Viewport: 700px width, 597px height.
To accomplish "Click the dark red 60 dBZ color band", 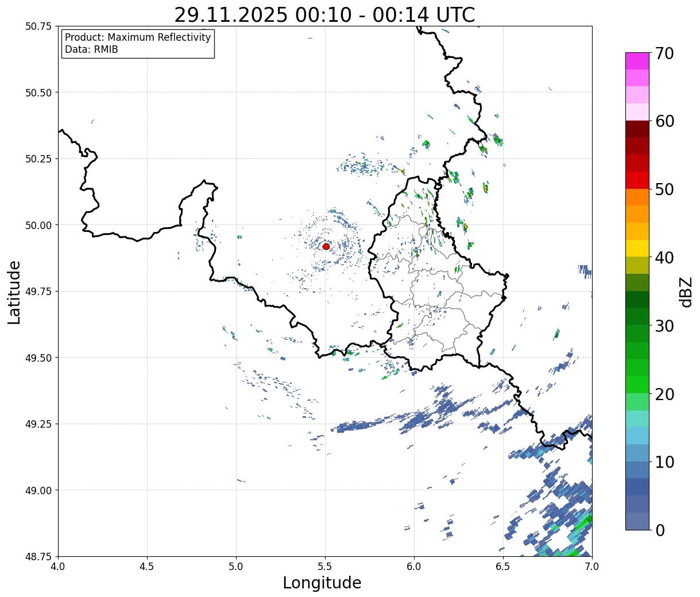I will click(x=637, y=129).
